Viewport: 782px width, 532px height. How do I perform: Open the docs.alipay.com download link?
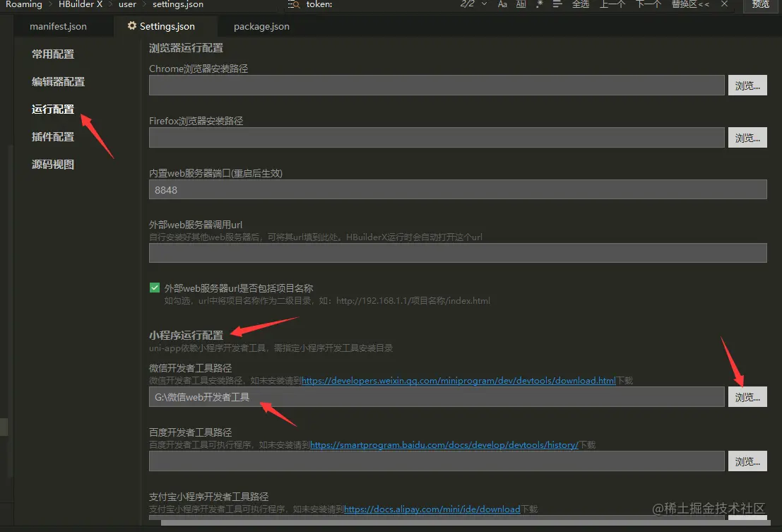(432, 509)
